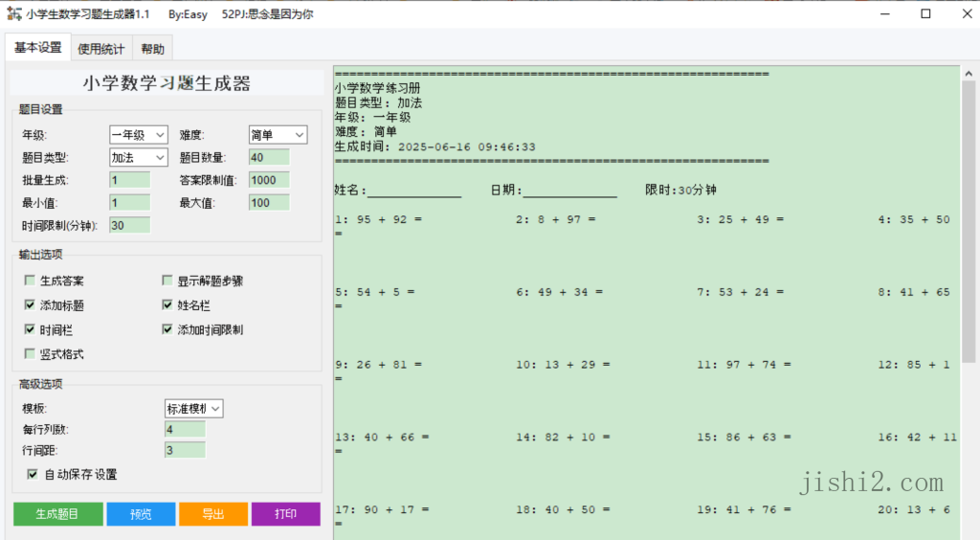Minimize the window
The width and height of the screenshot is (980, 540).
click(885, 13)
